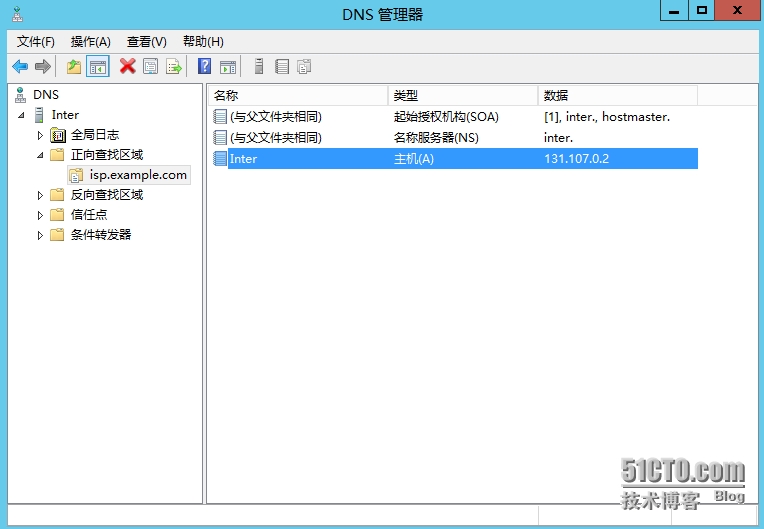Viewport: 764px width, 529px height.
Task: Click the Export list toolbar icon
Action: [174, 66]
